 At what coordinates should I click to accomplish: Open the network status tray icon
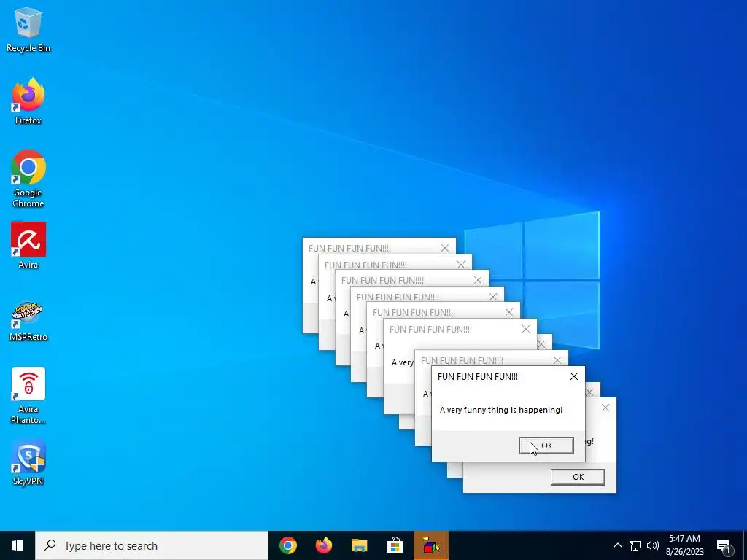pos(635,545)
